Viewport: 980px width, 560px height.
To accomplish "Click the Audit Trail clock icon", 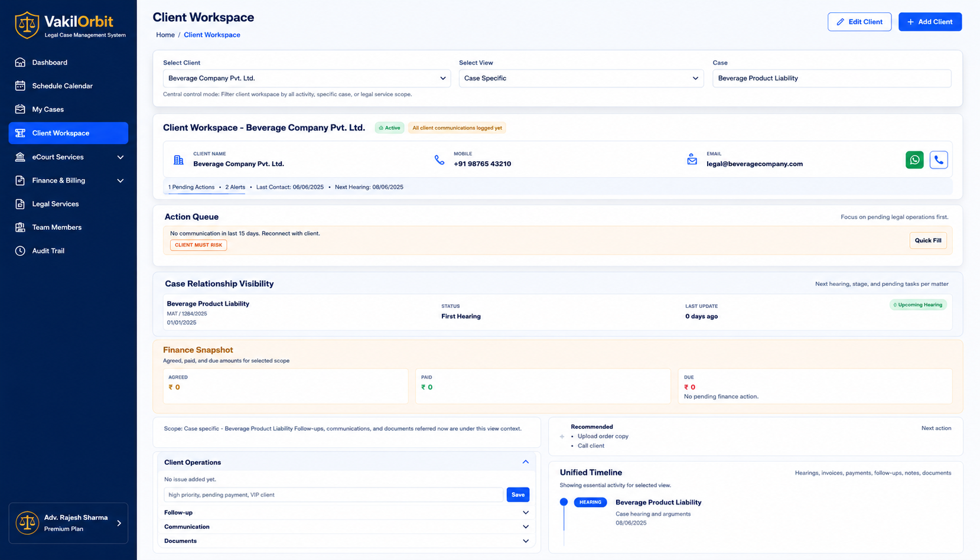I will [20, 250].
